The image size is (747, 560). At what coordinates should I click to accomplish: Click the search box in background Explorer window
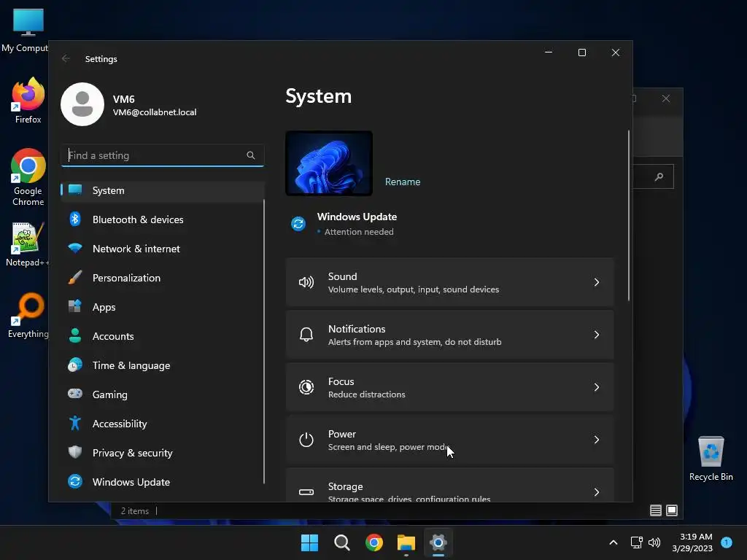tap(653, 176)
